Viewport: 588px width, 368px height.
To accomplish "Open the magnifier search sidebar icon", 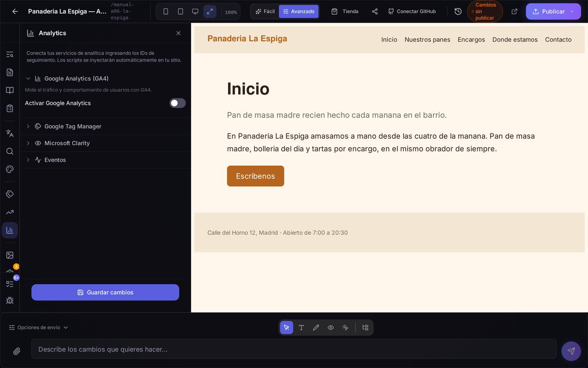I will pos(10,151).
